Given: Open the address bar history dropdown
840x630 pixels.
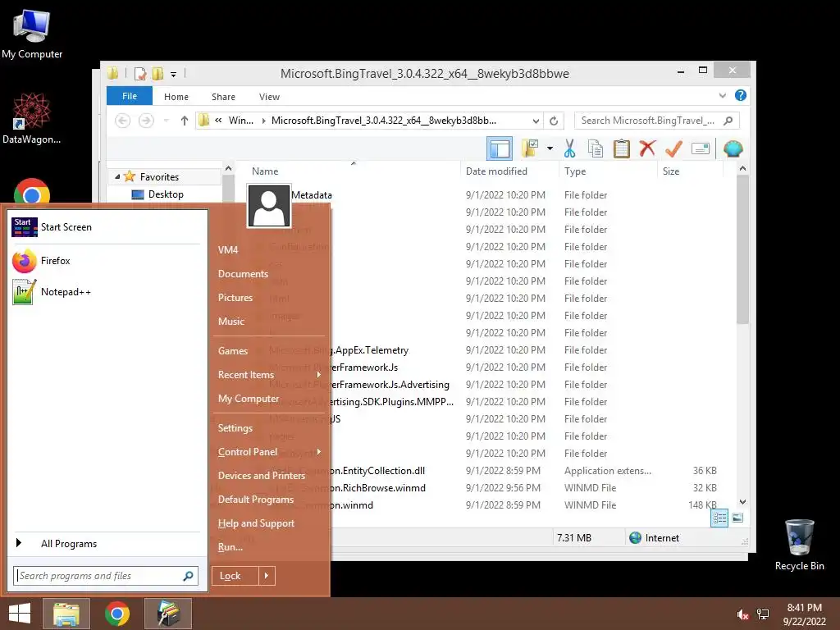Looking at the screenshot, I should pos(536,121).
